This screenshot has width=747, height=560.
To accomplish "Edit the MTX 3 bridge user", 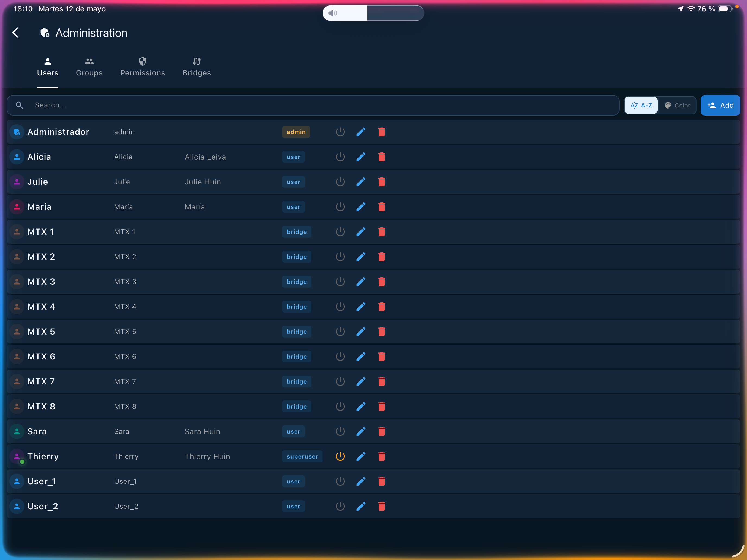I will [x=361, y=282].
